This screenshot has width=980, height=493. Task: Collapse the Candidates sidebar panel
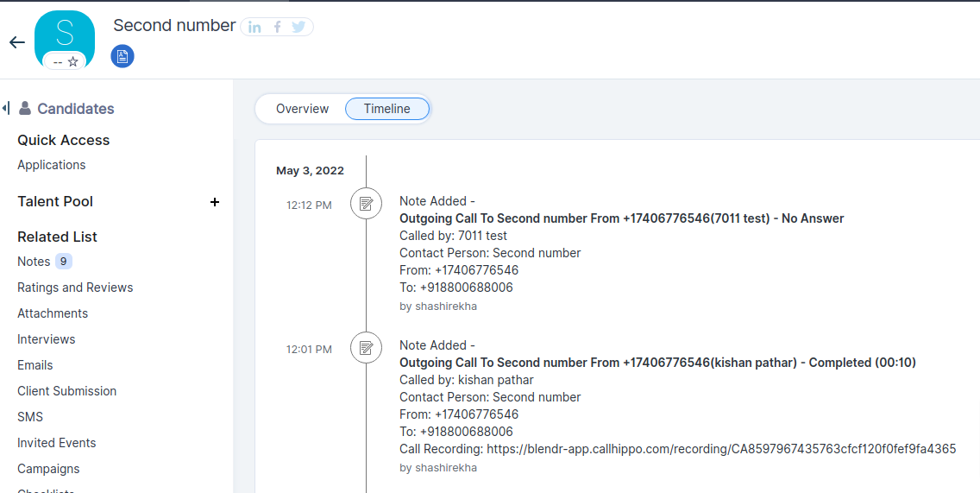coord(6,108)
